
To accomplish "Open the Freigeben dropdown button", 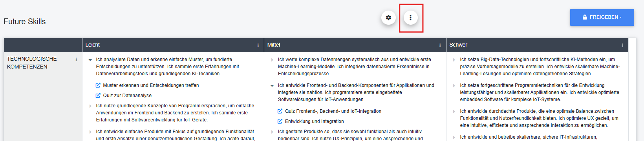I will click(602, 17).
